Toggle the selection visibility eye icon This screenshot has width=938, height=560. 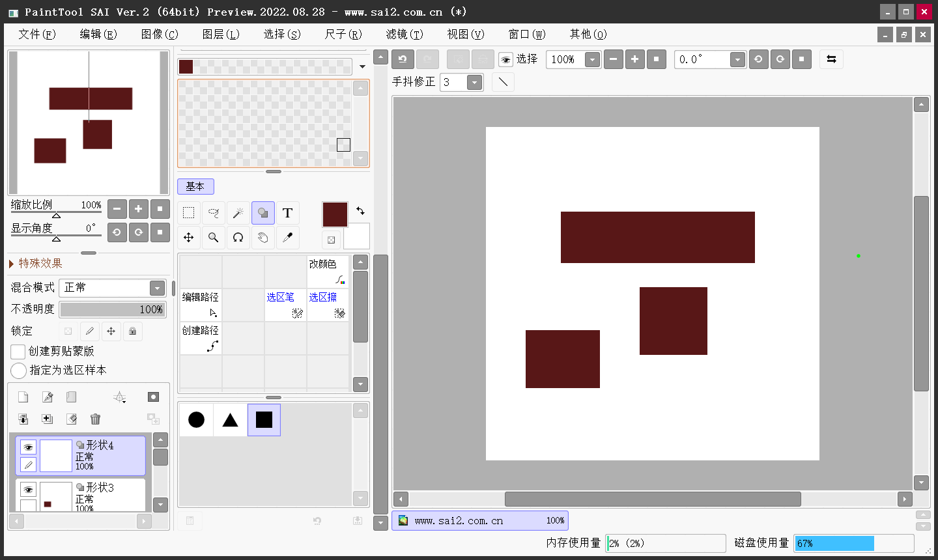505,60
